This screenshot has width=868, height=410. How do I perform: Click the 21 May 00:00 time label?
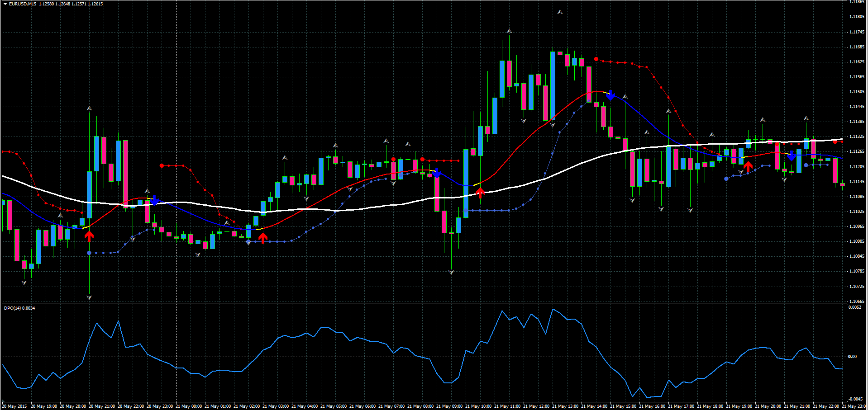pos(189,406)
